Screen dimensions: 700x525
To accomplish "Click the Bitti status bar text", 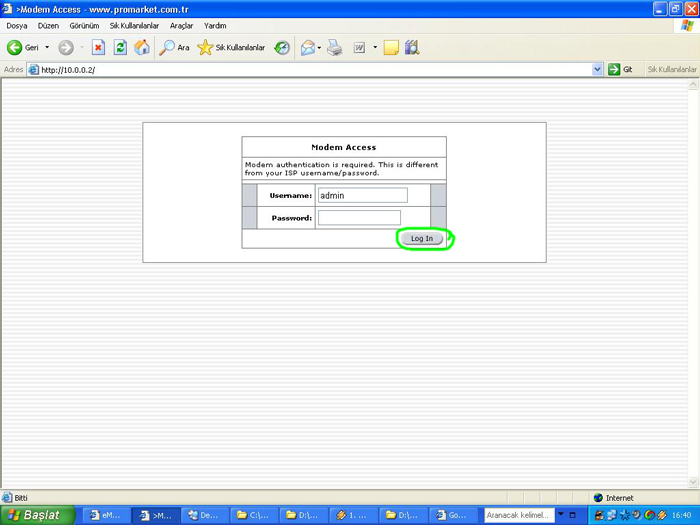I will [x=21, y=498].
